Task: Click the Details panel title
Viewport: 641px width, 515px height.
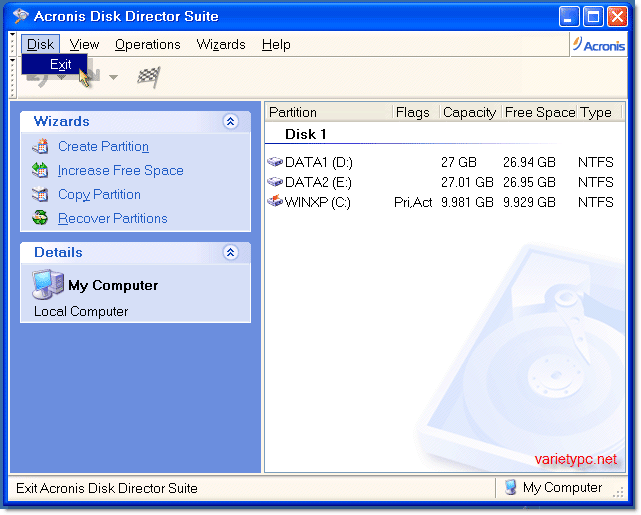Action: [58, 253]
